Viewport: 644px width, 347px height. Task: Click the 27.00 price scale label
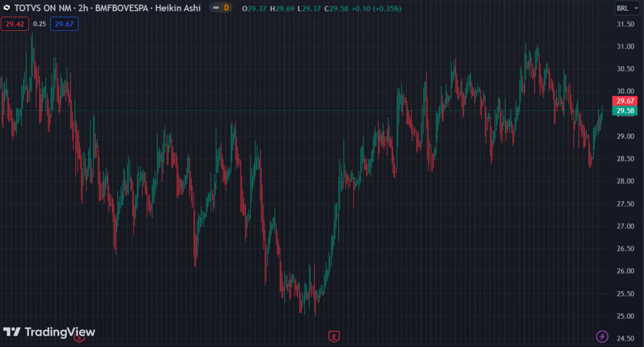coord(626,226)
